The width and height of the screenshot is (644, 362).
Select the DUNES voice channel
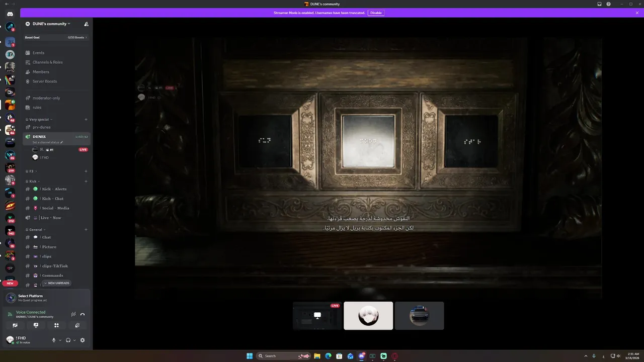pos(56,139)
